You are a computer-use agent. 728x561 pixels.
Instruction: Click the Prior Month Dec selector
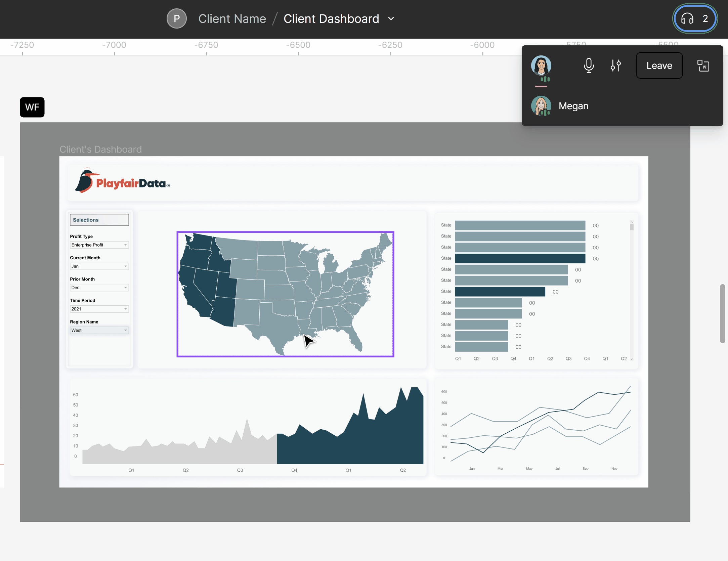coord(98,288)
